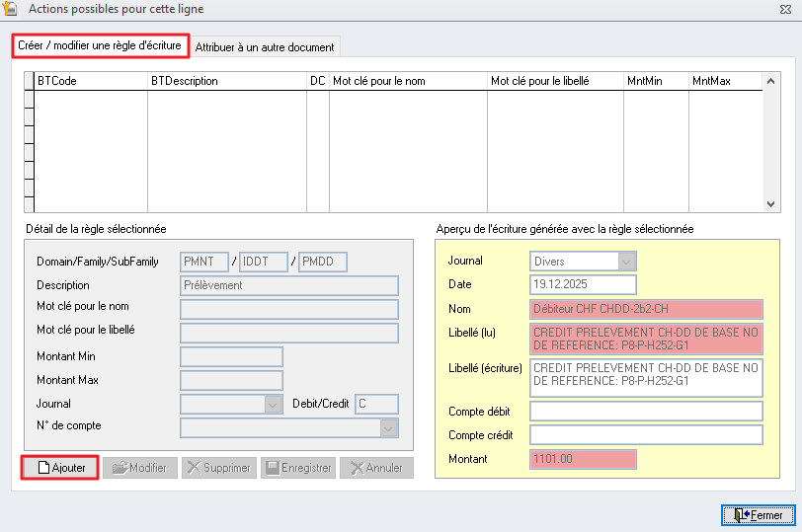
Task: Click the BTCode column header
Action: [x=90, y=81]
